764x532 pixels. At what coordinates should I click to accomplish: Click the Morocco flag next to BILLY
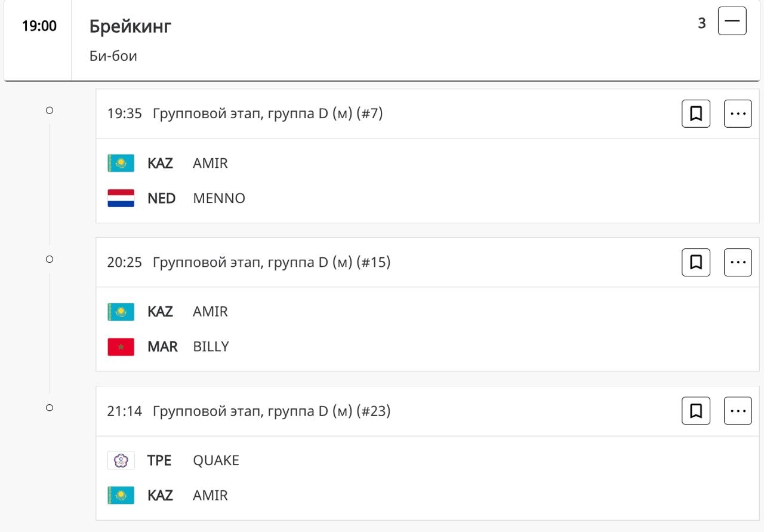[121, 347]
